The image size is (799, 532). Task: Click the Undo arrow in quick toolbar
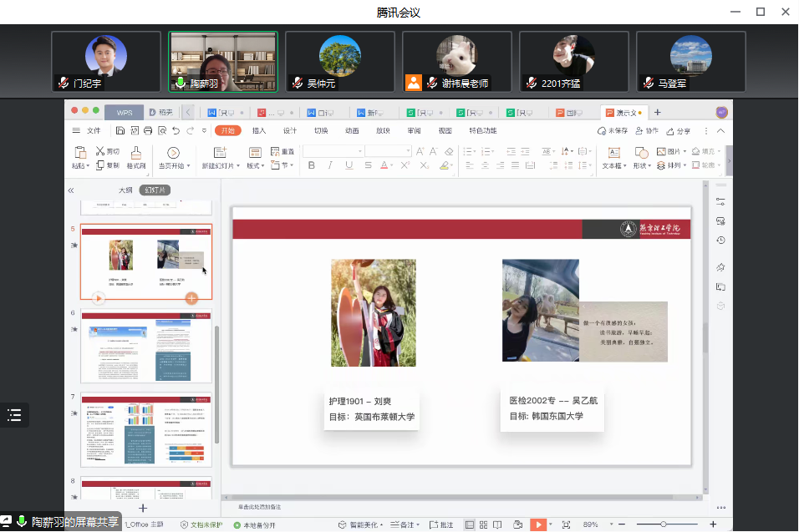(176, 131)
